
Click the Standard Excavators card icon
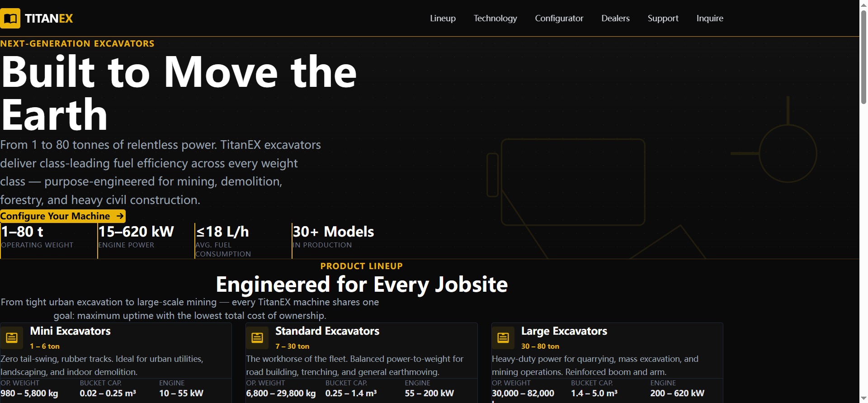point(257,338)
